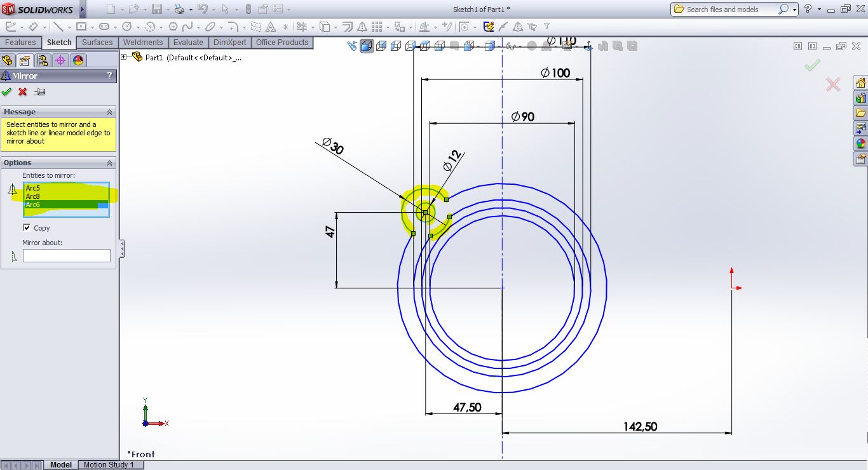
Task: Toggle the Copy checkbox
Action: tap(27, 227)
